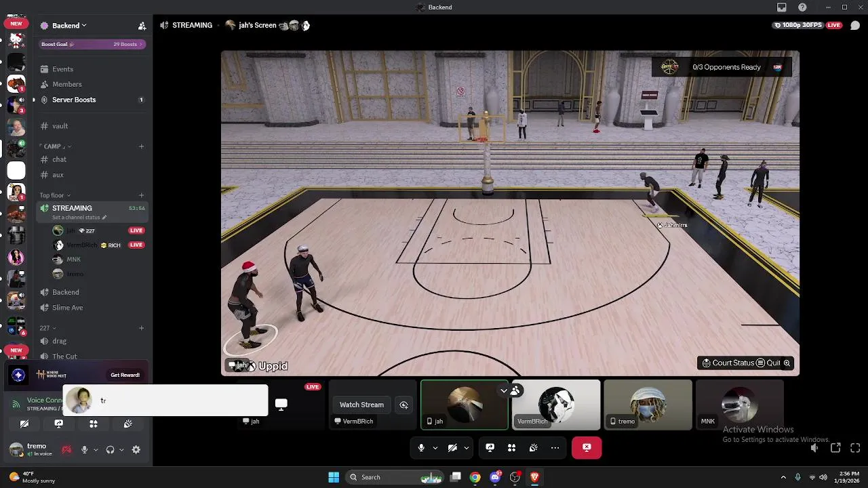Screen dimensions: 868x488
Task: Create a channel in the CAMP category
Action: click(x=141, y=146)
